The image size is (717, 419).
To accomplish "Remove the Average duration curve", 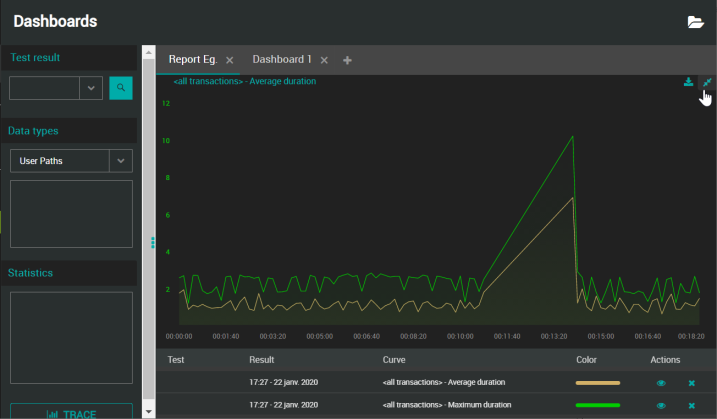I will (x=691, y=382).
